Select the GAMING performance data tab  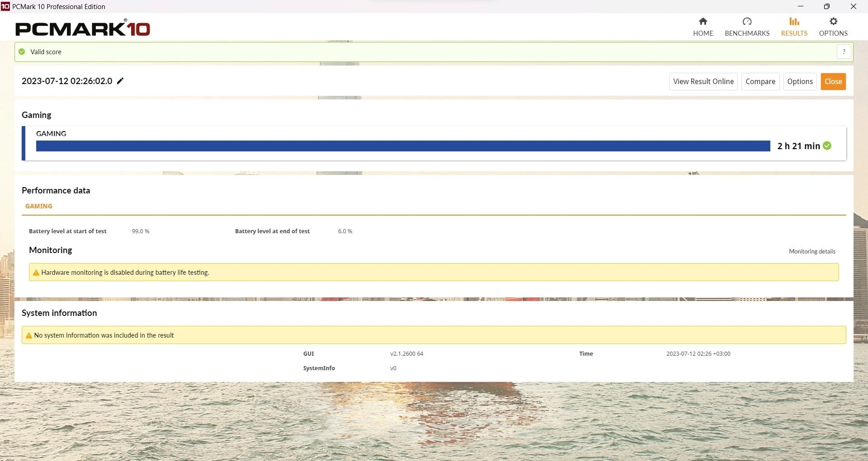(x=39, y=206)
